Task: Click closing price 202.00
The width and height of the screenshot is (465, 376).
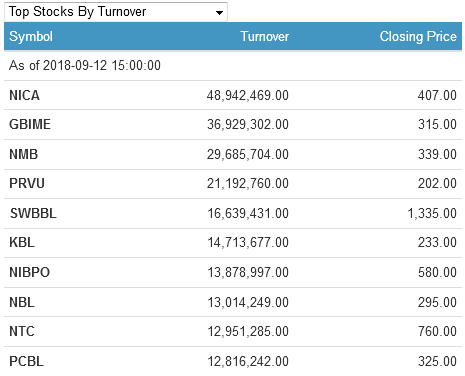Action: pyautogui.click(x=437, y=183)
